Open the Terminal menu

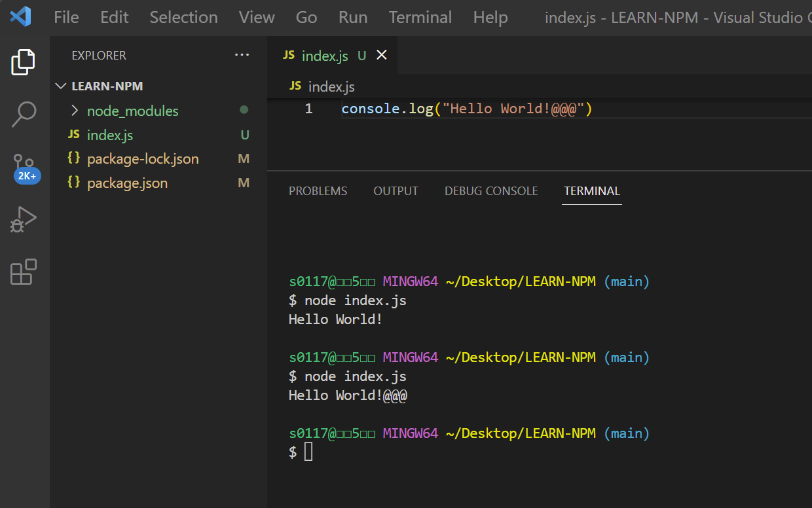pyautogui.click(x=420, y=17)
